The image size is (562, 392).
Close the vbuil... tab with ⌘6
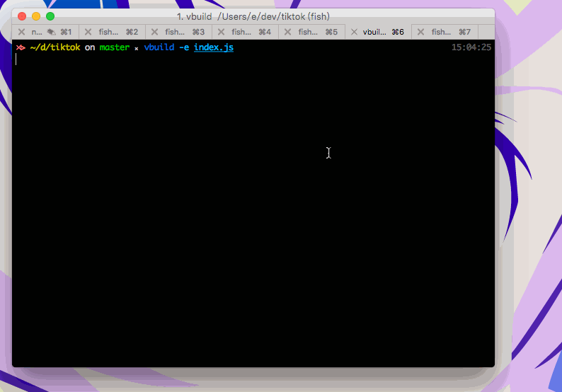(x=354, y=32)
